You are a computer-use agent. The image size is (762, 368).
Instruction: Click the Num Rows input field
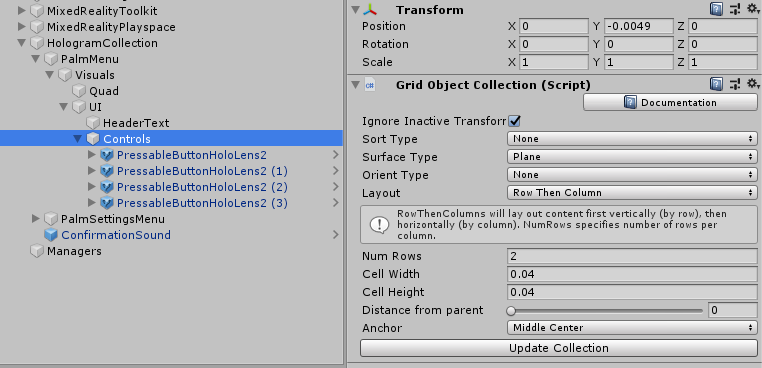(632, 256)
